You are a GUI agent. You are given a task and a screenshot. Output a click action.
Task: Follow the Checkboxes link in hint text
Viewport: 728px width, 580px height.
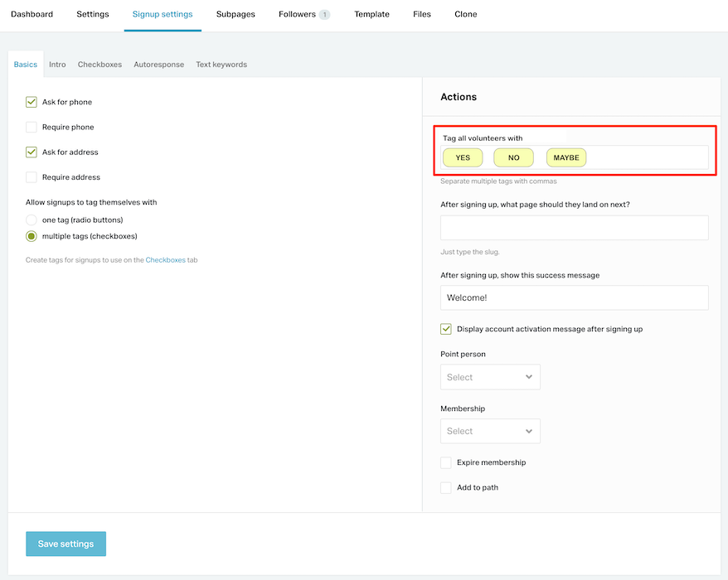coord(165,260)
